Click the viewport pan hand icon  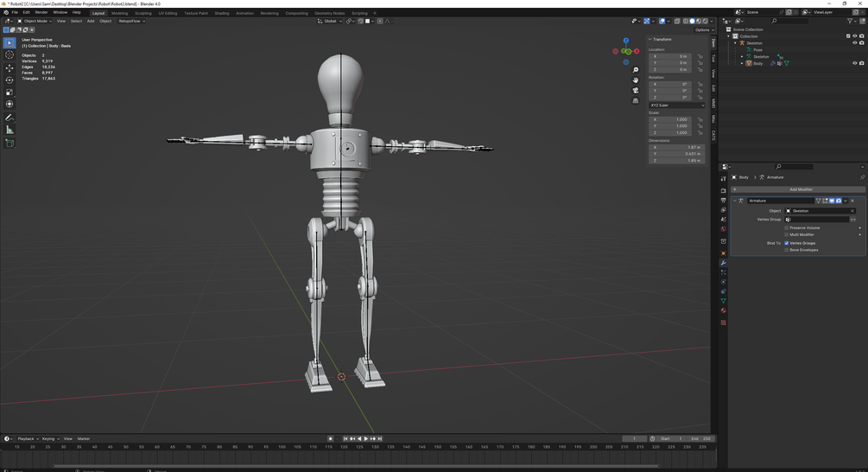click(636, 80)
